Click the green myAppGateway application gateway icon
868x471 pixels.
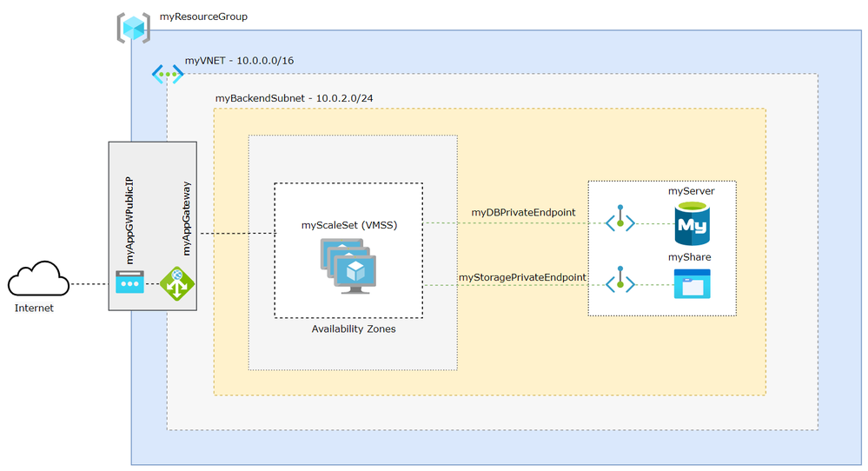[177, 284]
